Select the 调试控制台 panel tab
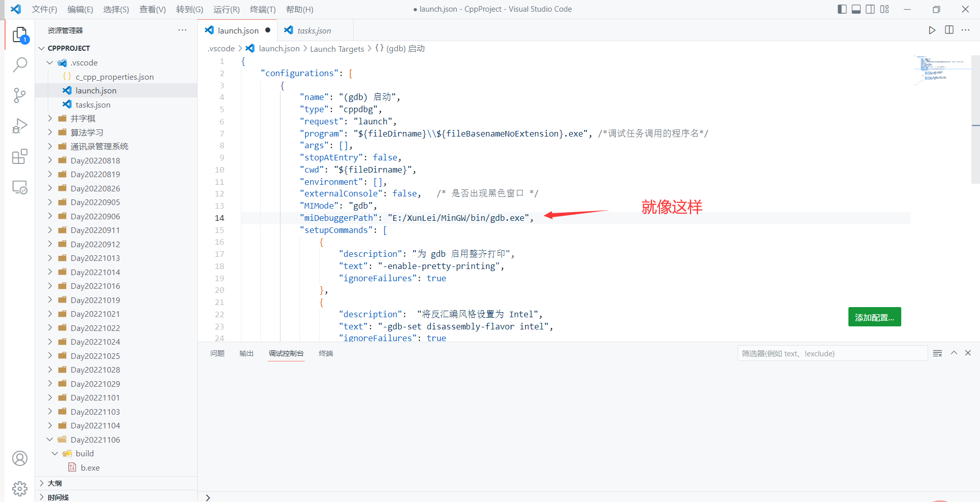The width and height of the screenshot is (980, 502). click(x=286, y=353)
